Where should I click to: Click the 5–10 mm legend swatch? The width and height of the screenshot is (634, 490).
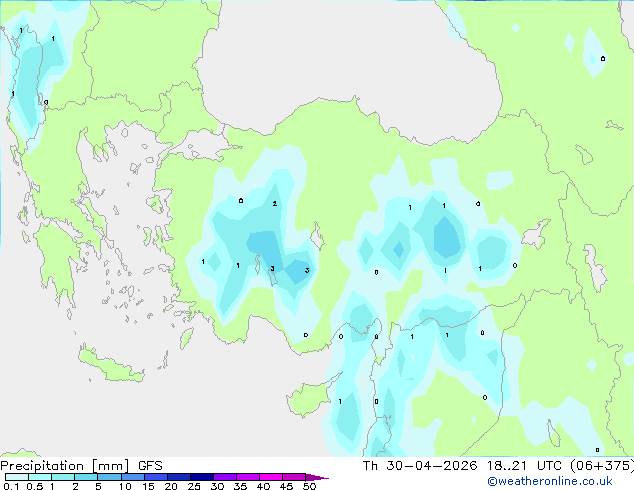tap(109, 477)
